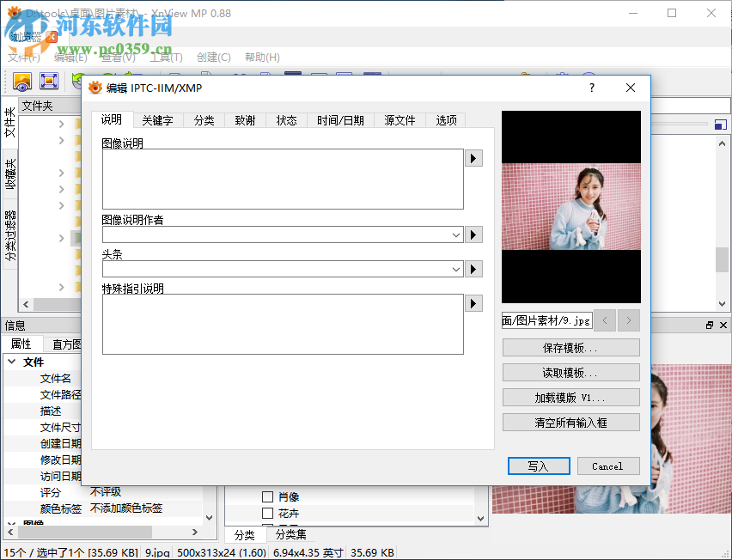Click the arrow icon beside 特殊指引说明 field

pyautogui.click(x=473, y=303)
